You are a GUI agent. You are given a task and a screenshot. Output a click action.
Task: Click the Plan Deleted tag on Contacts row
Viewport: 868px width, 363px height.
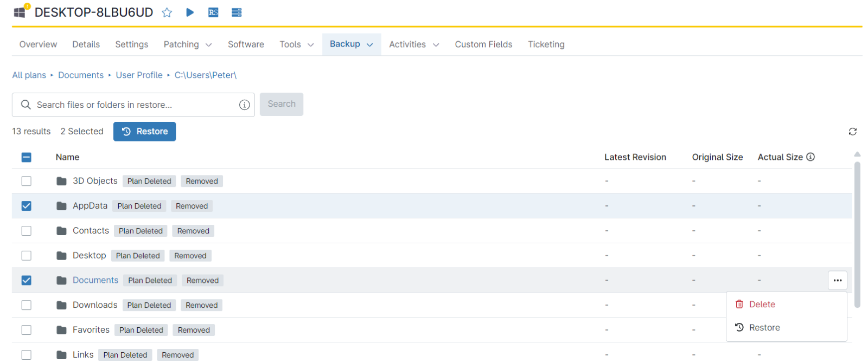[x=141, y=231]
